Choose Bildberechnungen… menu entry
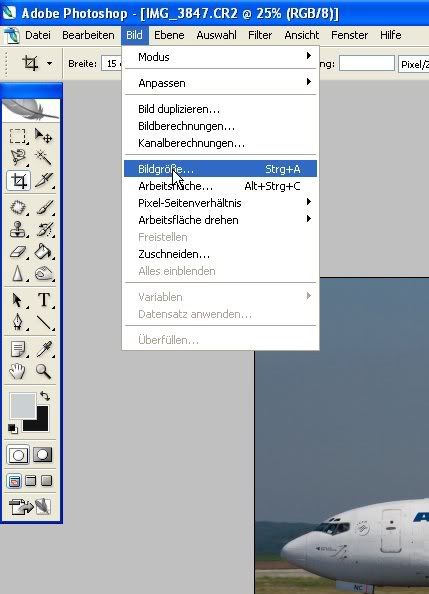Viewport: 429px width, 594px height. 221,126
